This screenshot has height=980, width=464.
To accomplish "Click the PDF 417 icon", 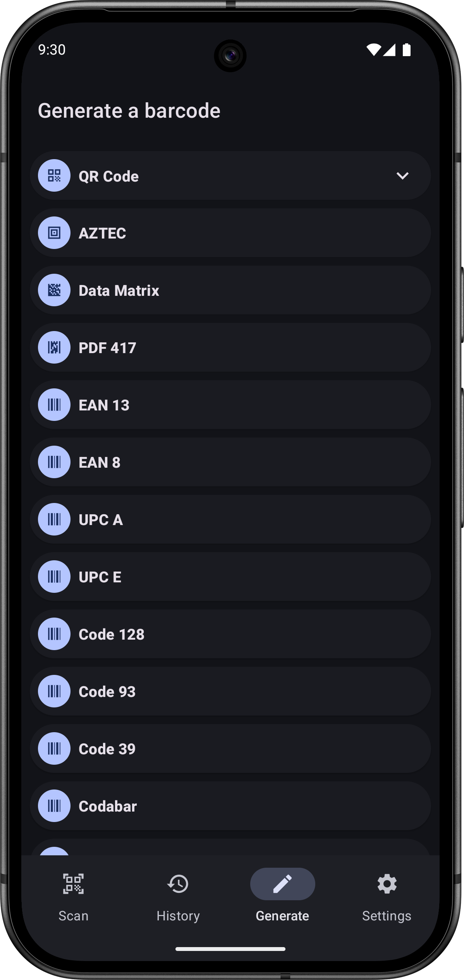I will coord(54,348).
